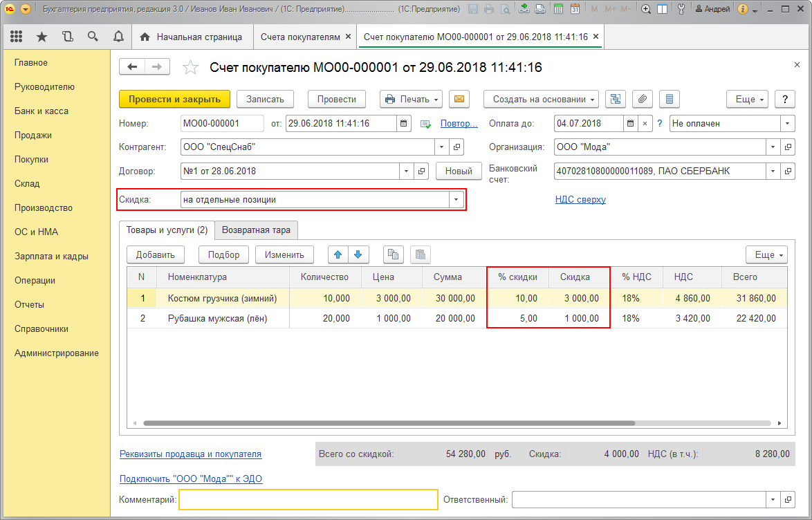The width and height of the screenshot is (812, 520).
Task: Open the Договор dropdown arrow
Action: tap(406, 171)
